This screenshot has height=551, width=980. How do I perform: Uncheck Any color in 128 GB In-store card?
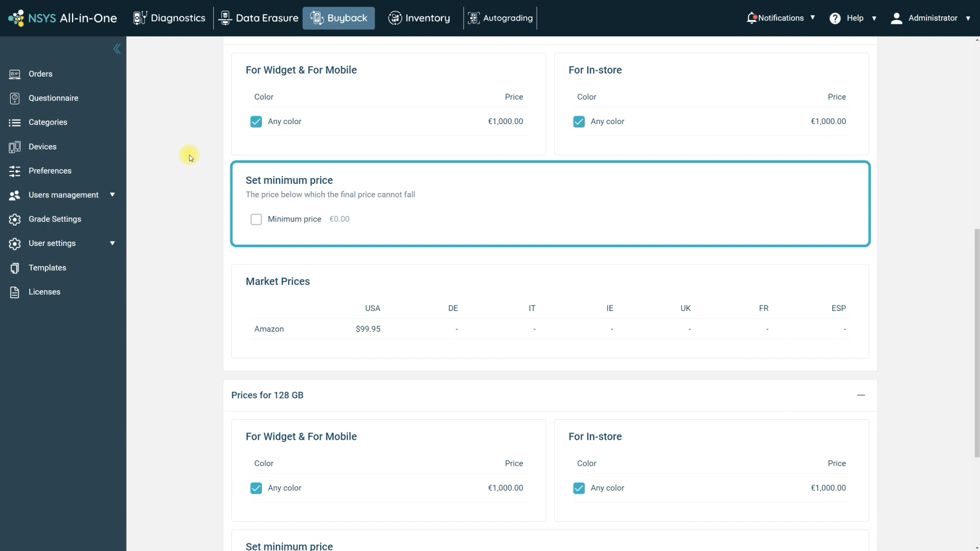[579, 488]
